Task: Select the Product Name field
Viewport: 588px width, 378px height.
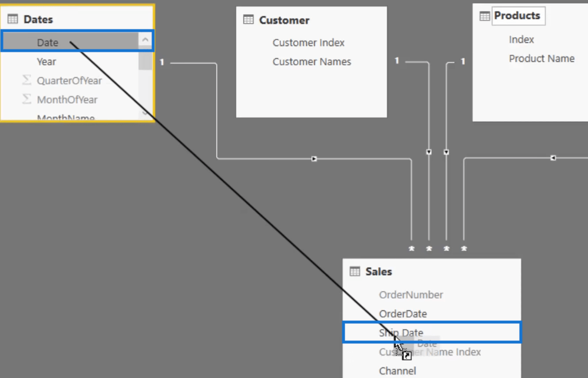Action: (x=541, y=58)
